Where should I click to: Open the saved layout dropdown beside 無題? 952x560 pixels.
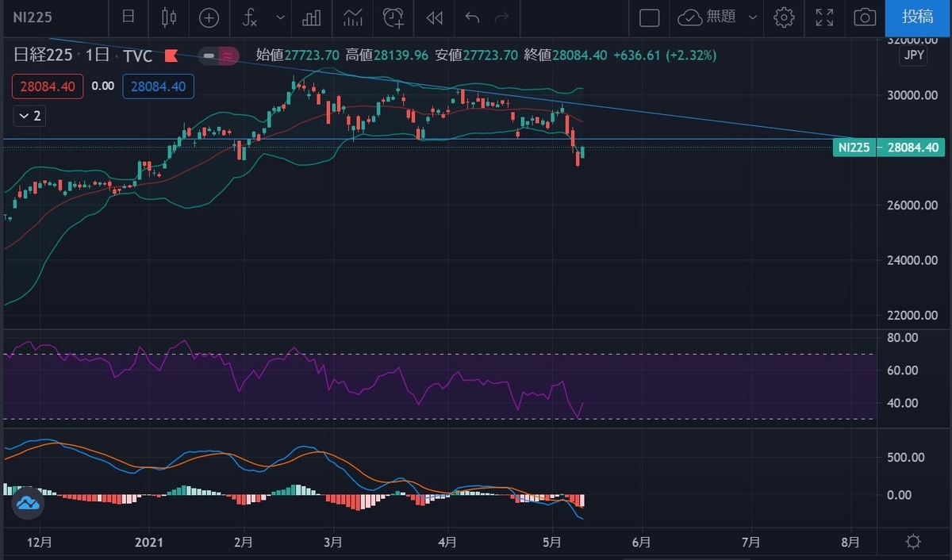[751, 17]
